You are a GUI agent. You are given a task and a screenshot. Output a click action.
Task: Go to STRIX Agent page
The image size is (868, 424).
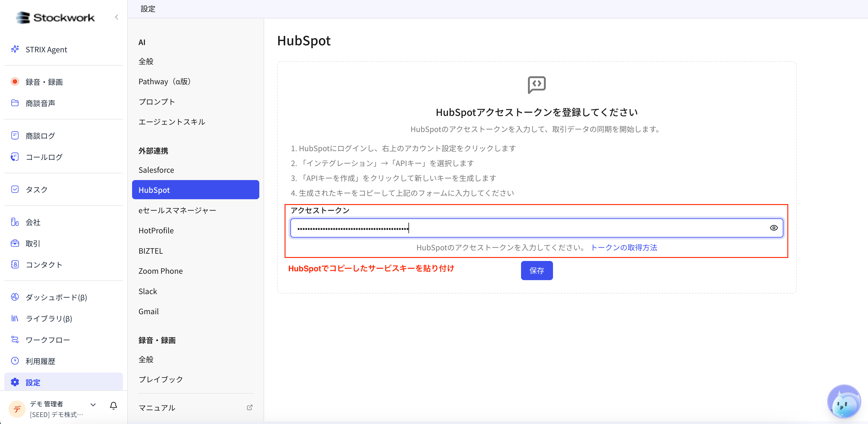46,50
